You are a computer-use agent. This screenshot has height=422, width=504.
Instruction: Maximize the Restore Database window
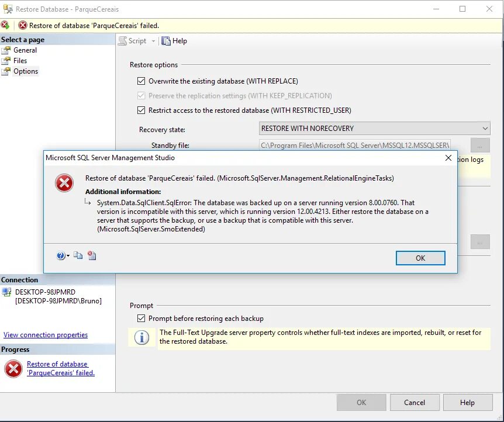coord(462,9)
